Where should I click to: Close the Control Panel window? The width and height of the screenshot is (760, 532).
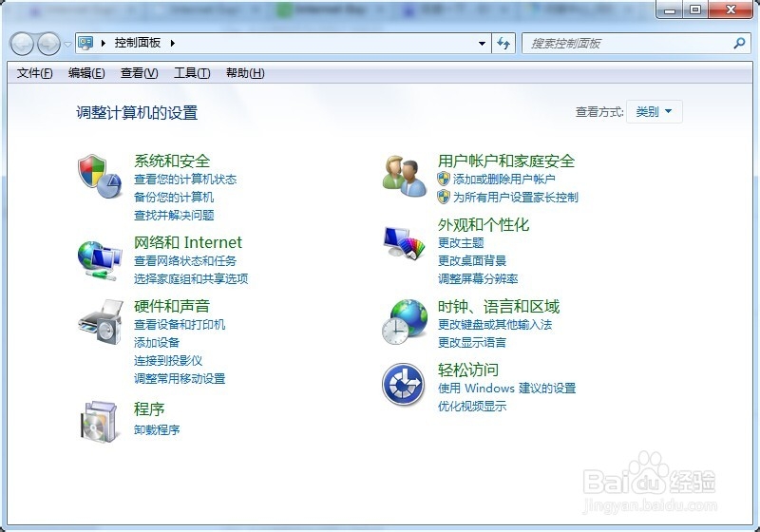coord(731,9)
